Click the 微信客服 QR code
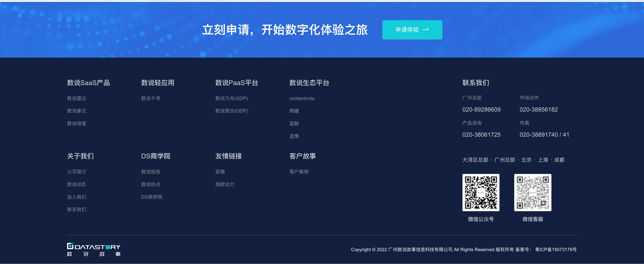The width and height of the screenshot is (644, 264). point(533,192)
